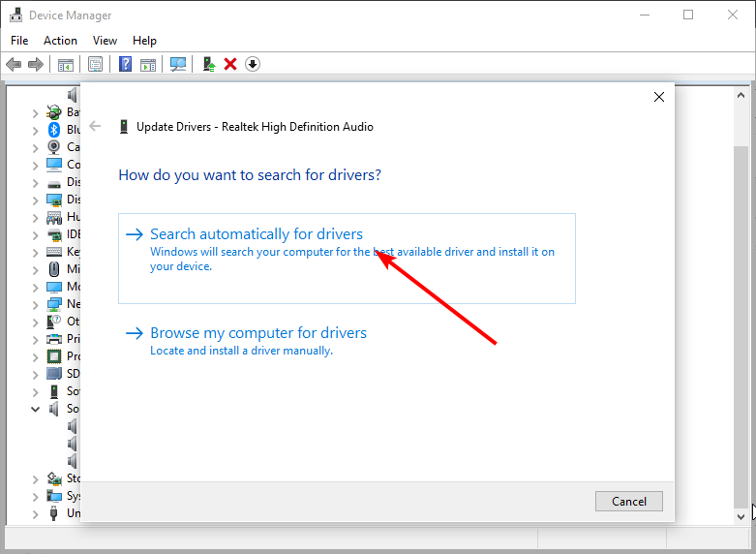Viewport: 756px width, 554px height.
Task: Expand the Bluetooth tree node
Action: click(35, 131)
